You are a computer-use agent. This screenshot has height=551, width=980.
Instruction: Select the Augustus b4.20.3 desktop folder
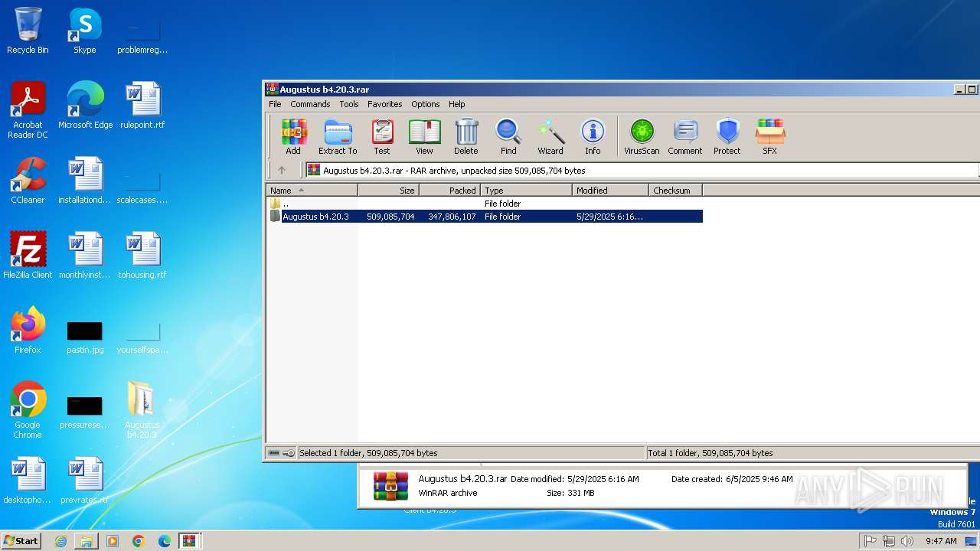[142, 410]
